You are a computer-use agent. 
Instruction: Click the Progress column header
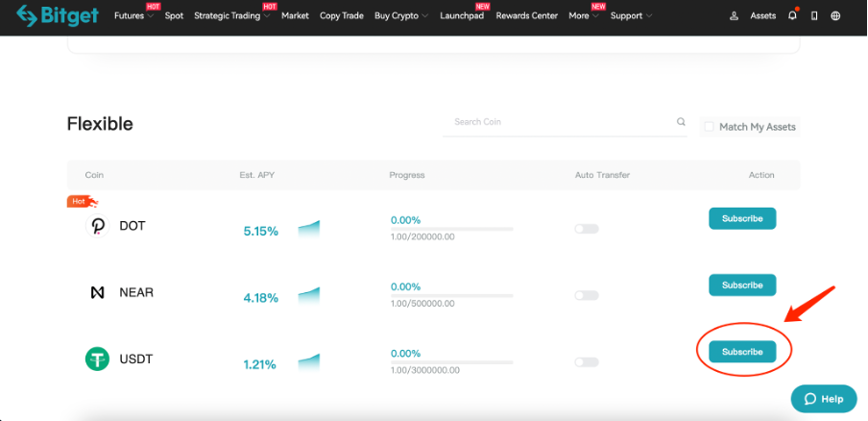point(407,175)
